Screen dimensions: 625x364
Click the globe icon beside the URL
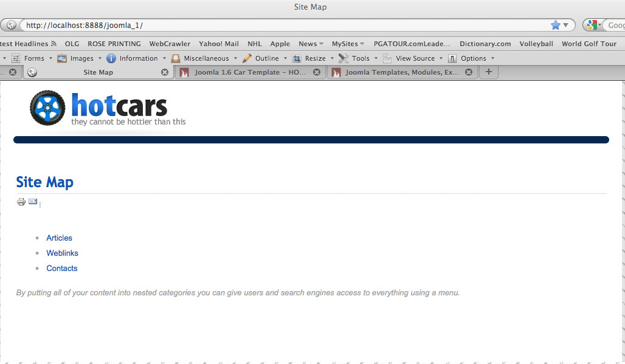click(12, 25)
